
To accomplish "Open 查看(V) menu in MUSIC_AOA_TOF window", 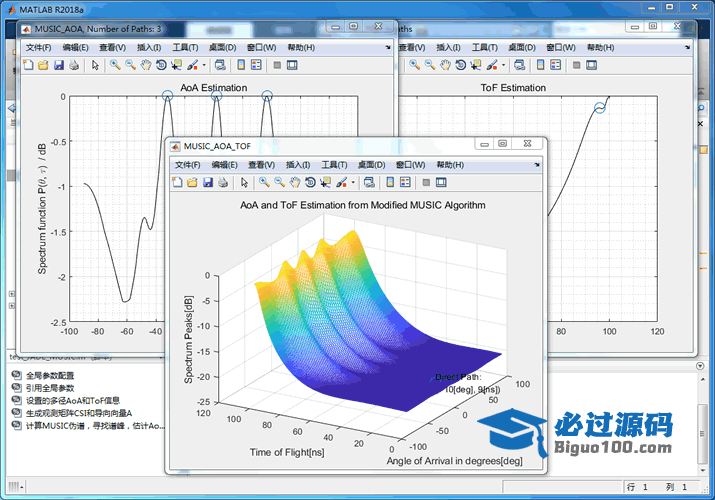I will pyautogui.click(x=261, y=165).
